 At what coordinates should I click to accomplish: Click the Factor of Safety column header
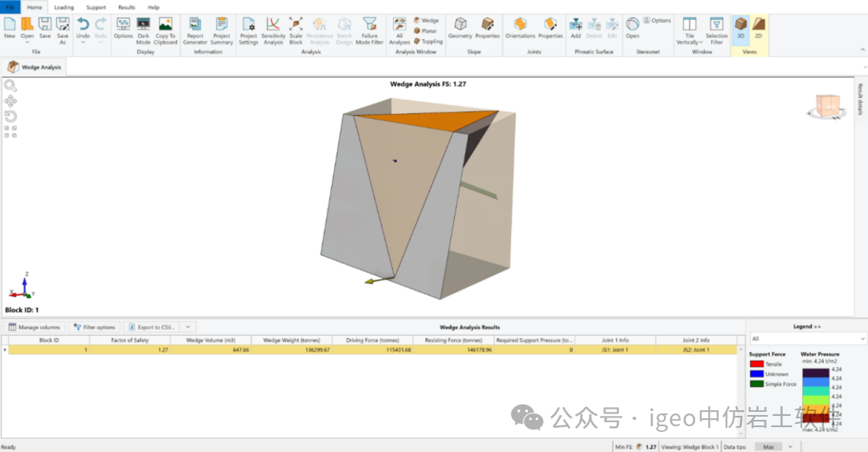click(x=129, y=340)
